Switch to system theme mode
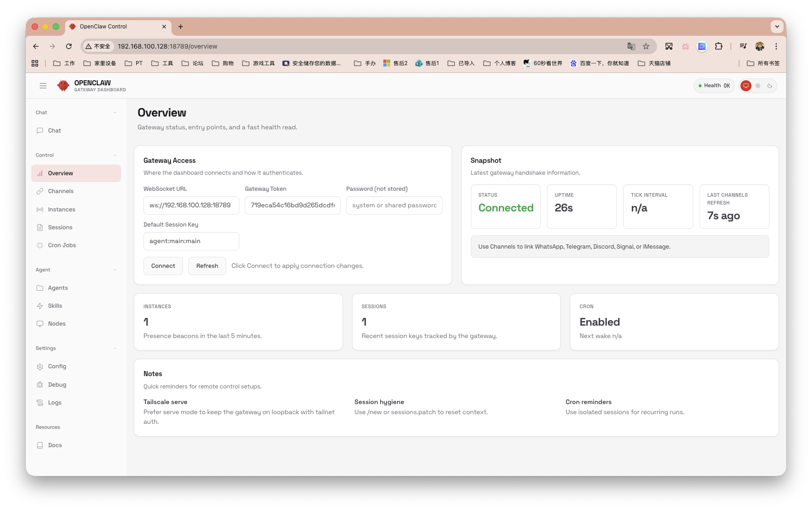This screenshot has height=510, width=812. 746,86
